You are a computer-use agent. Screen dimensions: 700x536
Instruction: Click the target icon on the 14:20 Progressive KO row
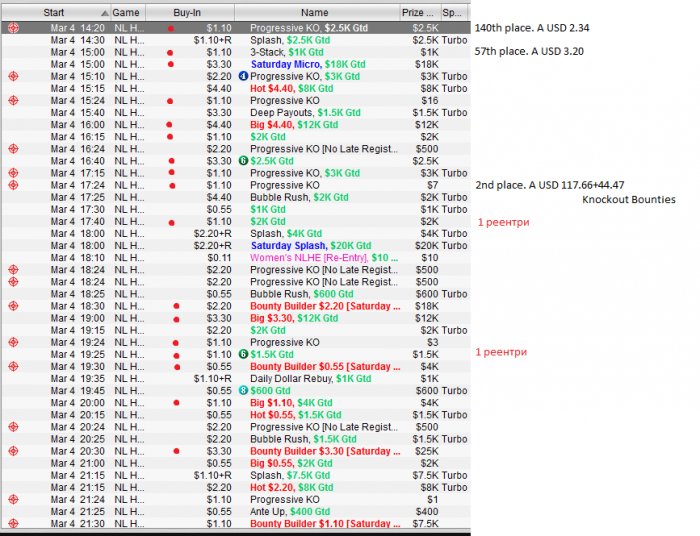pos(13,28)
